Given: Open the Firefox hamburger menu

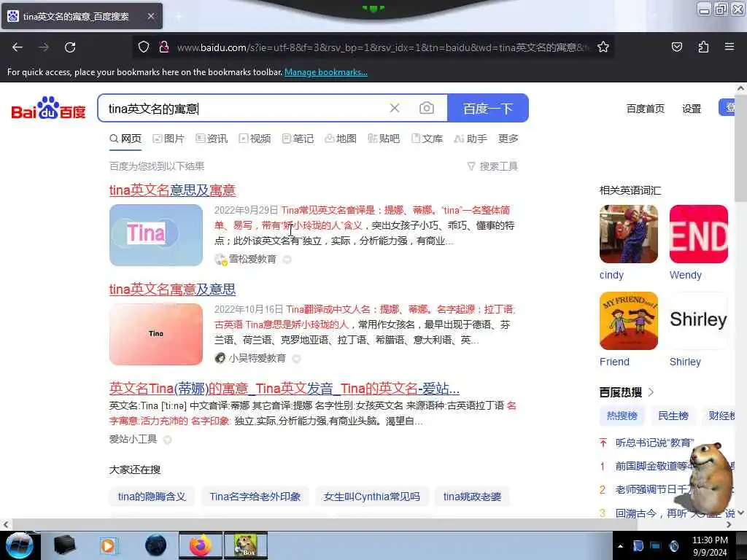Looking at the screenshot, I should click(729, 47).
